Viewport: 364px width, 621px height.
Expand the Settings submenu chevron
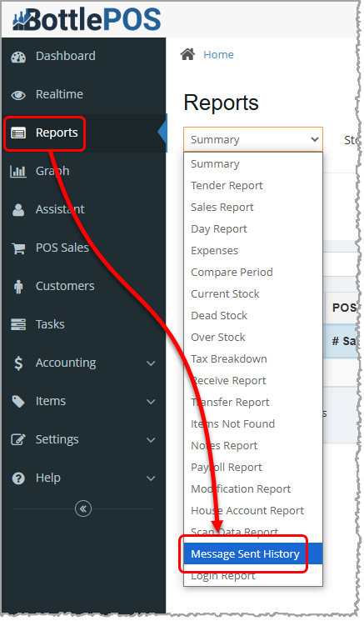click(x=151, y=440)
